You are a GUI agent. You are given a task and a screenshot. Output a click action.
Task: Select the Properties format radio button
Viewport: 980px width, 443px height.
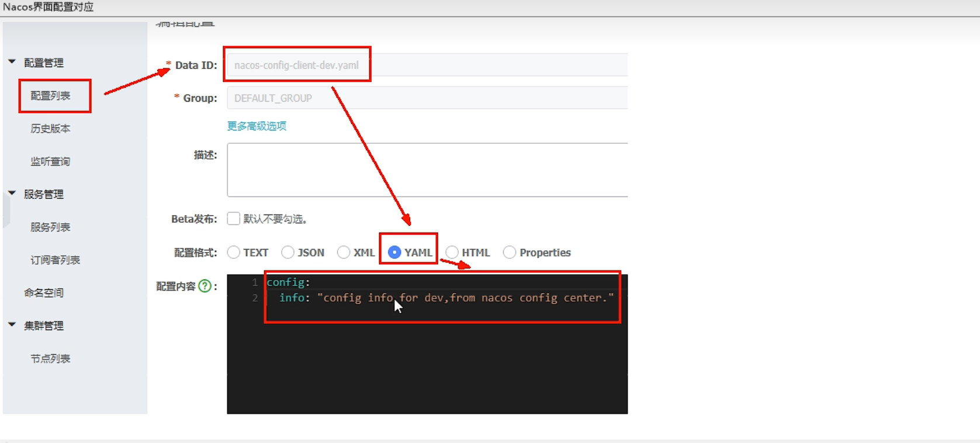point(510,252)
